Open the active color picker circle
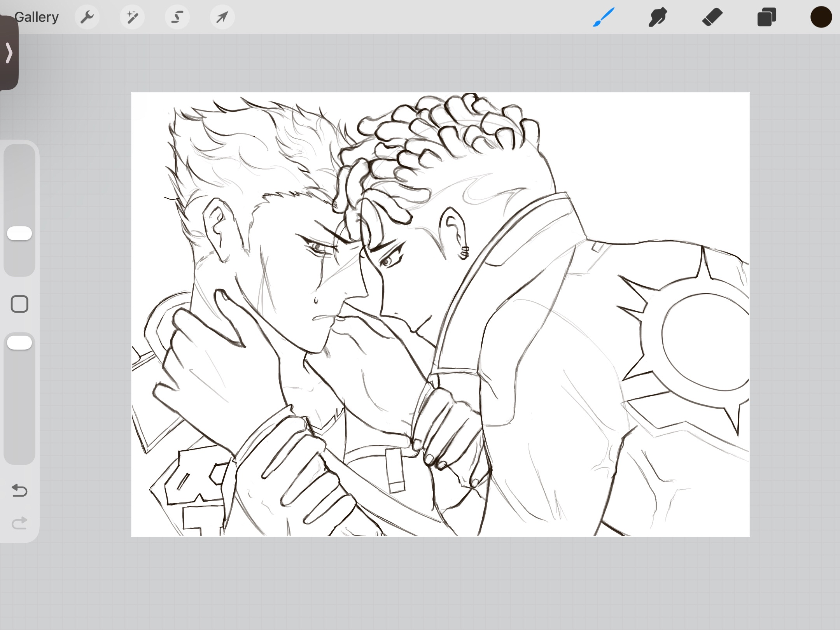 [x=821, y=17]
